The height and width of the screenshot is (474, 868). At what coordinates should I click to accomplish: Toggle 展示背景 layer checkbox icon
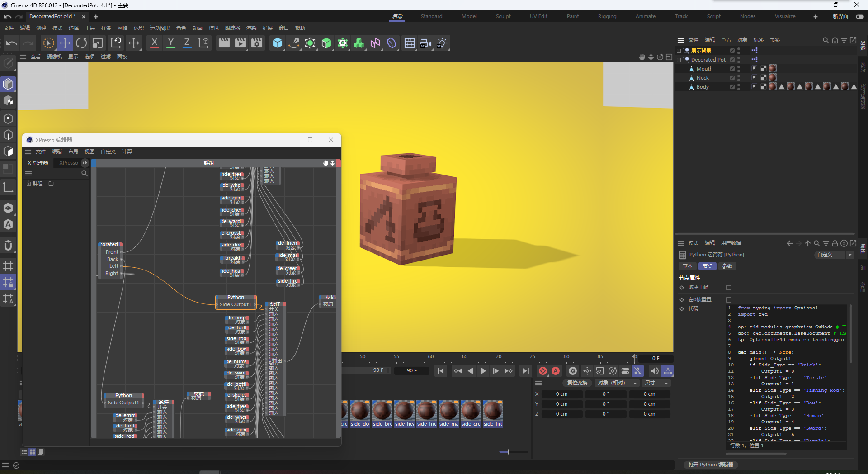click(732, 51)
